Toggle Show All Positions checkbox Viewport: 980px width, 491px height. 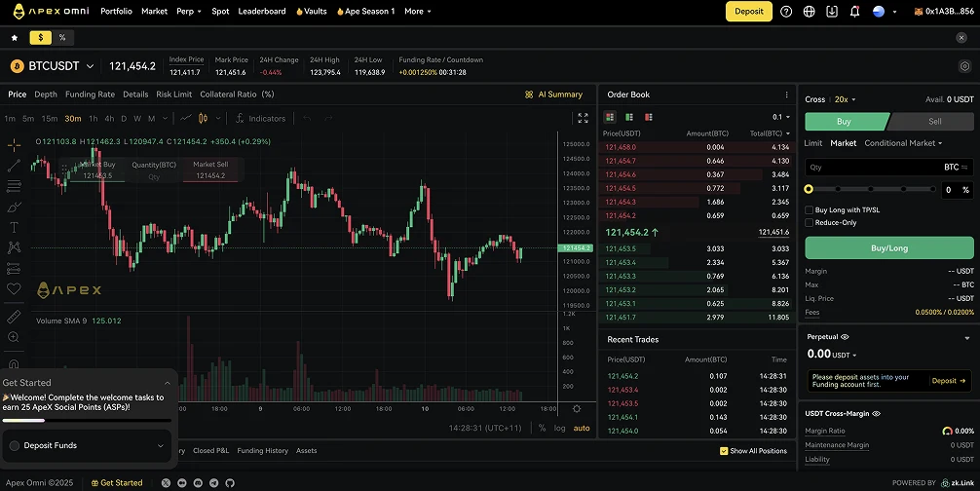[724, 451]
